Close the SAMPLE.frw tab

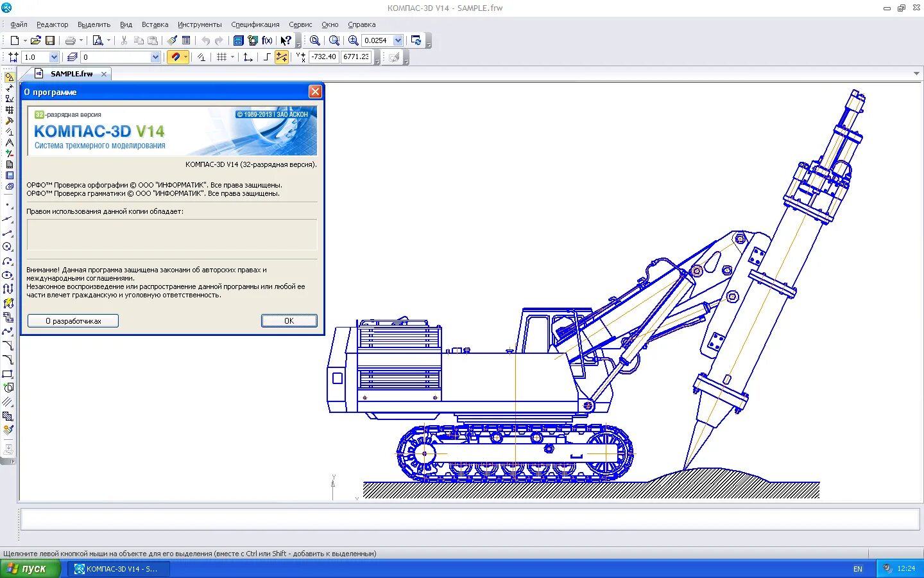(x=104, y=74)
